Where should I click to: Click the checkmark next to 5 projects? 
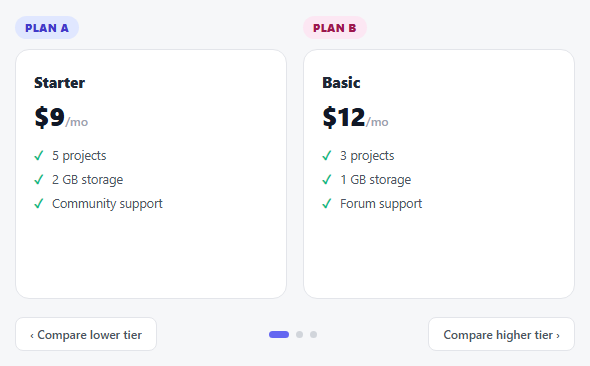tap(39, 155)
